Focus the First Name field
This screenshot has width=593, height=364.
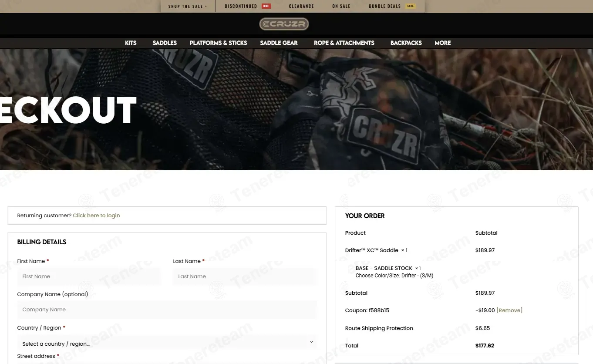click(89, 276)
